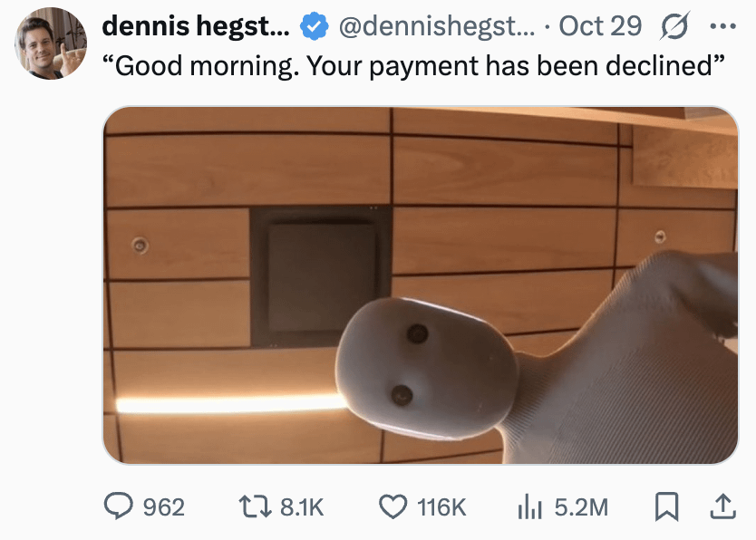Image resolution: width=756 pixels, height=540 pixels.
Task: Open the three-dot more options menu
Action: pyautogui.click(x=723, y=26)
